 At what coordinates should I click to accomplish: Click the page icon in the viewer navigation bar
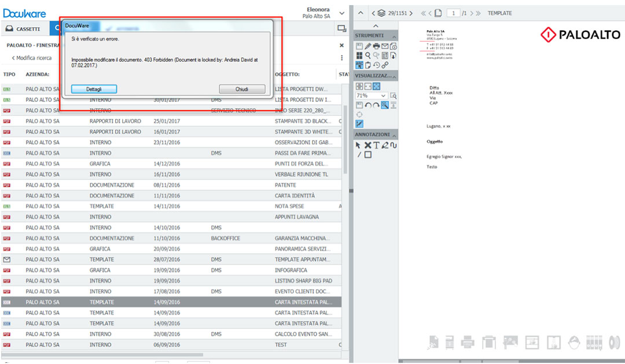click(x=438, y=13)
